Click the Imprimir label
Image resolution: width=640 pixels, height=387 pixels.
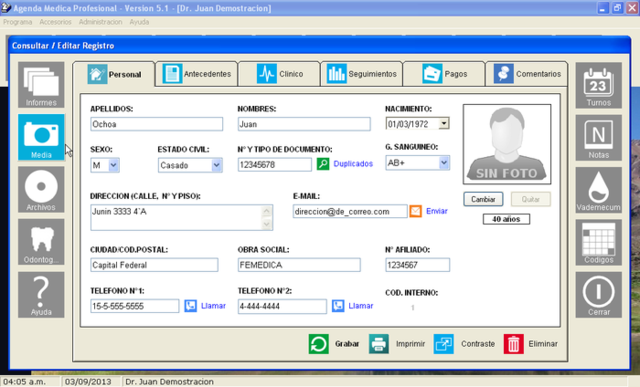(x=410, y=344)
